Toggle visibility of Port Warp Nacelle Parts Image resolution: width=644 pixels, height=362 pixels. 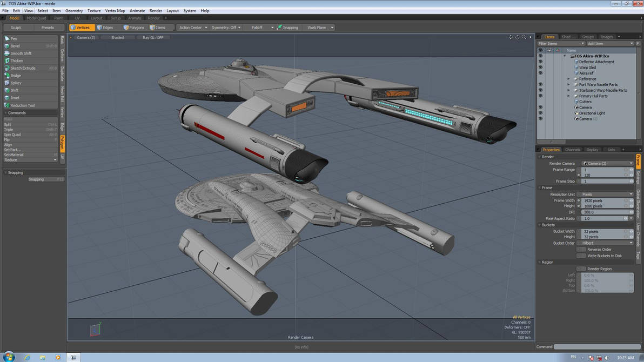[540, 85]
